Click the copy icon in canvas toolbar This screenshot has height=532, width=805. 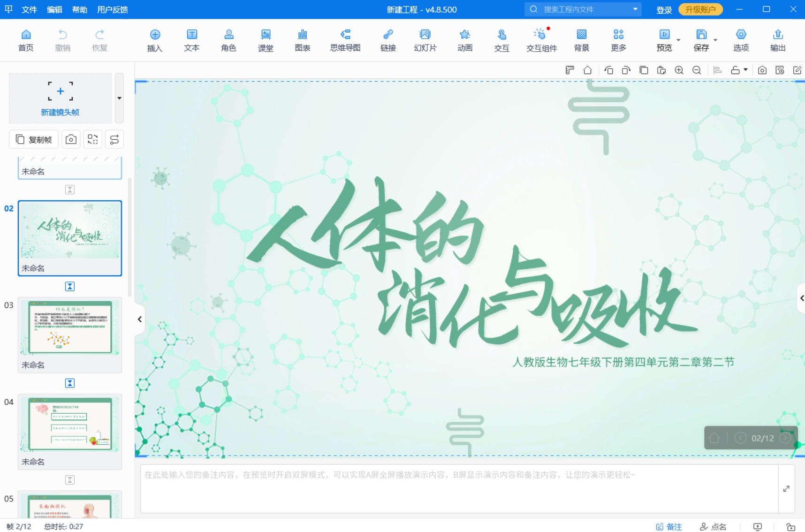(x=644, y=70)
